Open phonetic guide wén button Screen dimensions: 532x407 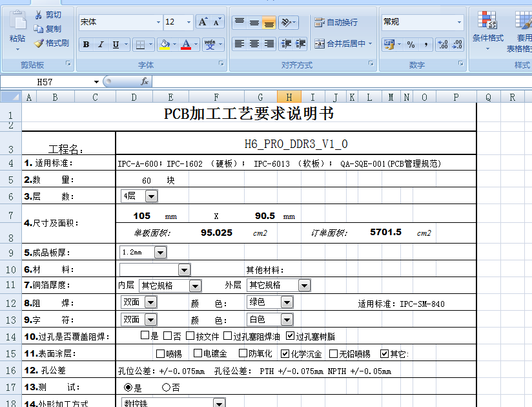pyautogui.click(x=210, y=45)
